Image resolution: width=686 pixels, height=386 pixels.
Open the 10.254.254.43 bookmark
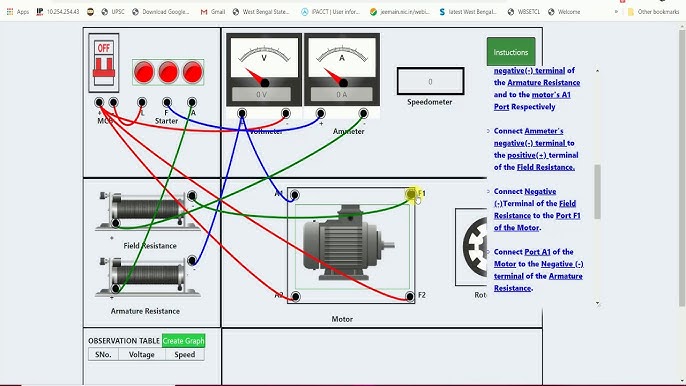[58, 12]
